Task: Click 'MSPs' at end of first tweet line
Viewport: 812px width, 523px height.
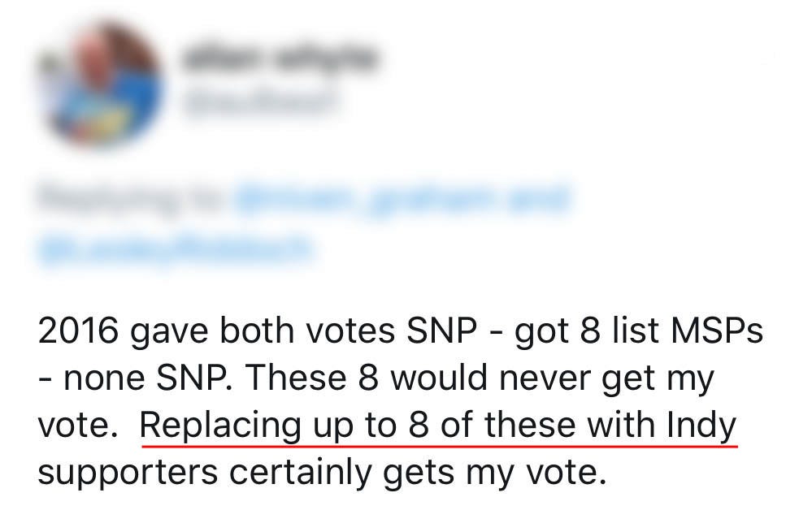Action: coord(717,331)
